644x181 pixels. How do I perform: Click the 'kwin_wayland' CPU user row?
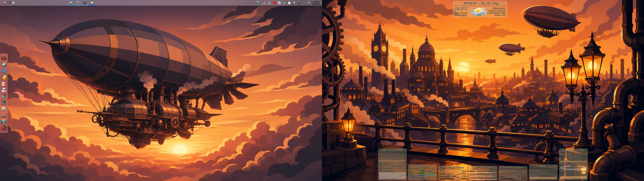coord(513,174)
